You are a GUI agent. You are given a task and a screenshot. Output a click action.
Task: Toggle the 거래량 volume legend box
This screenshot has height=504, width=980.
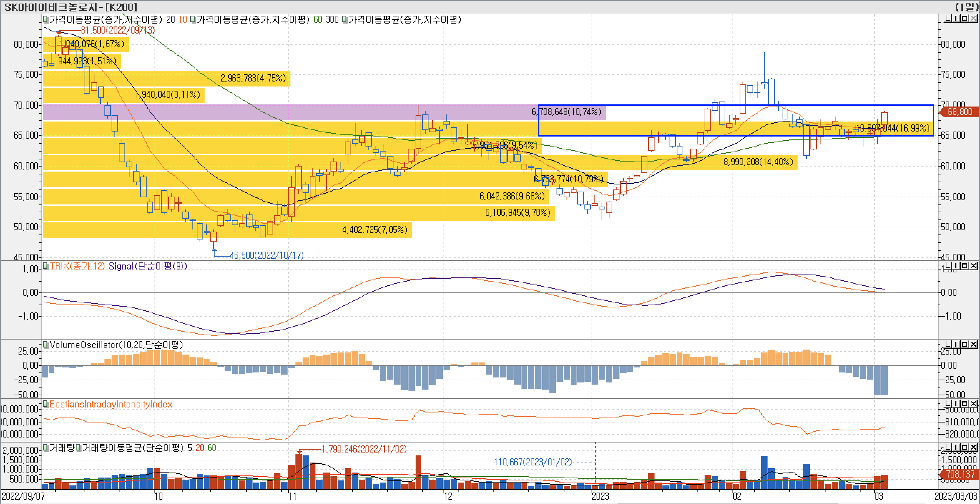click(x=45, y=448)
